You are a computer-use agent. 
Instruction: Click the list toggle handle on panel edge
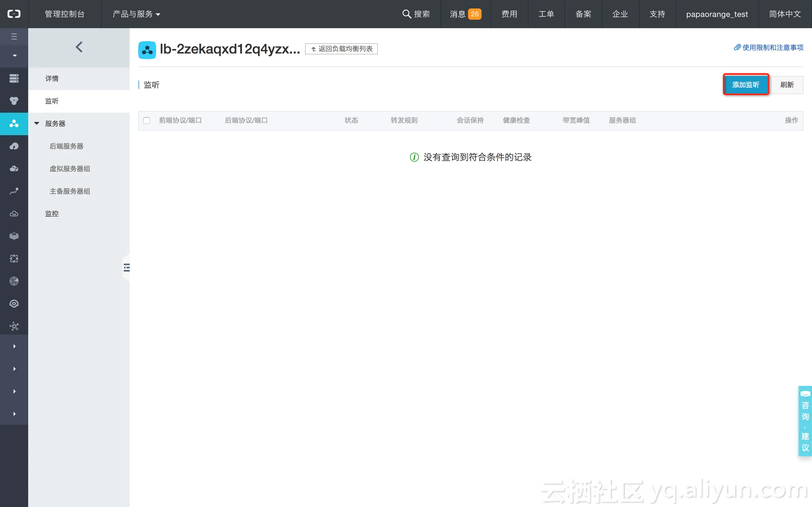point(127,267)
